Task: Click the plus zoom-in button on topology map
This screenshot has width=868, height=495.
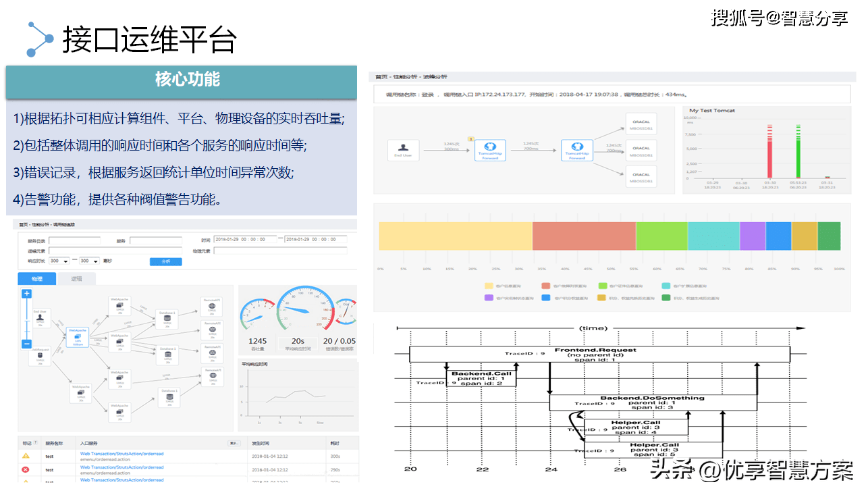Action: (27, 294)
